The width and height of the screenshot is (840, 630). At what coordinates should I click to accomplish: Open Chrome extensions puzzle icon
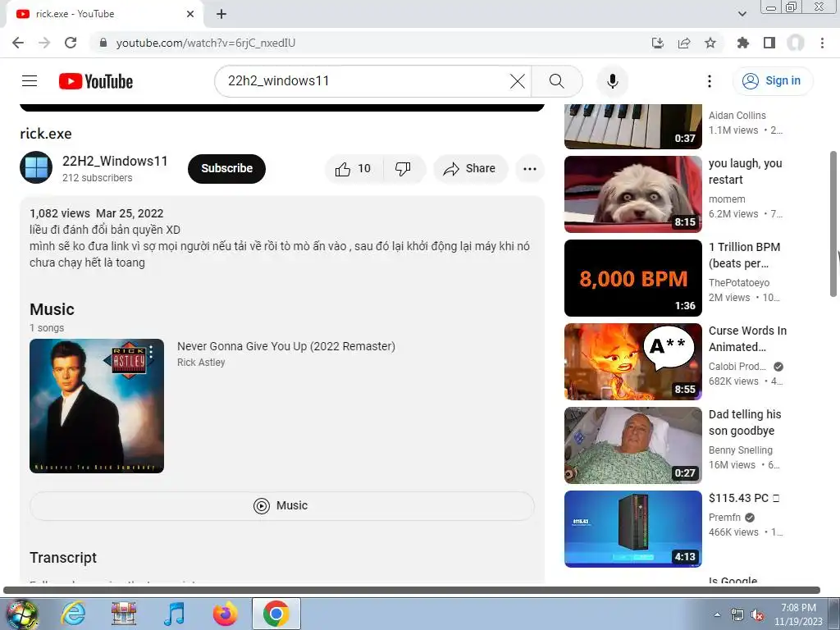click(x=743, y=43)
